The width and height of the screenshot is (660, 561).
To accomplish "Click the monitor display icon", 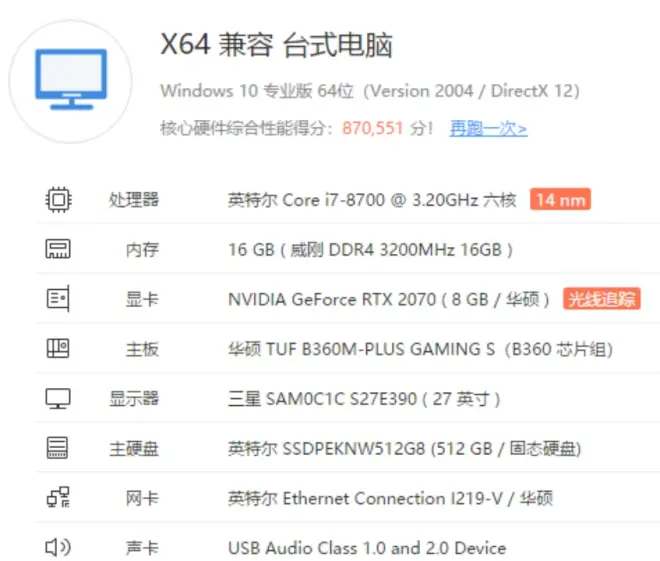I will [x=57, y=399].
